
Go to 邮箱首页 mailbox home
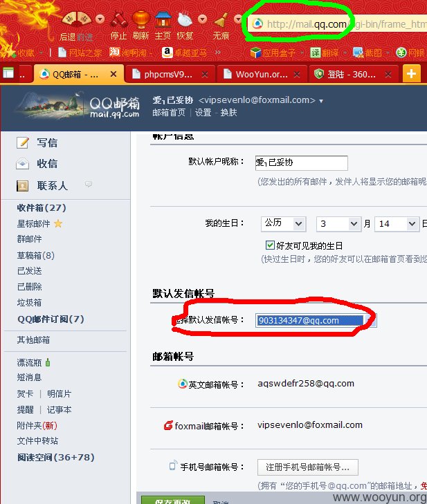coord(169,113)
